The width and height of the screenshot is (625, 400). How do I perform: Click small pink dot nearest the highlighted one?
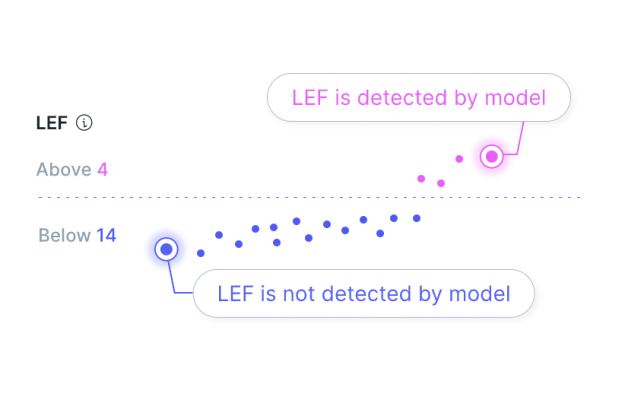coord(459,158)
